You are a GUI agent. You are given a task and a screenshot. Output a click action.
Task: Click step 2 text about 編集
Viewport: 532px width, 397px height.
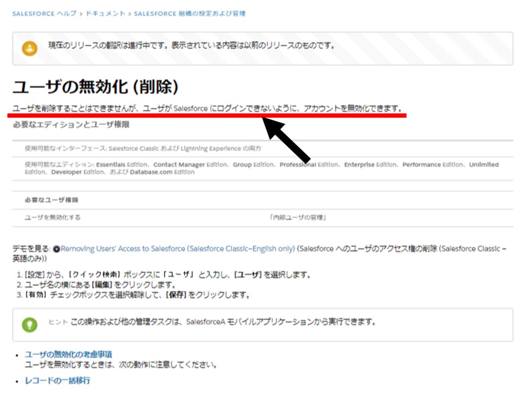[x=102, y=285]
